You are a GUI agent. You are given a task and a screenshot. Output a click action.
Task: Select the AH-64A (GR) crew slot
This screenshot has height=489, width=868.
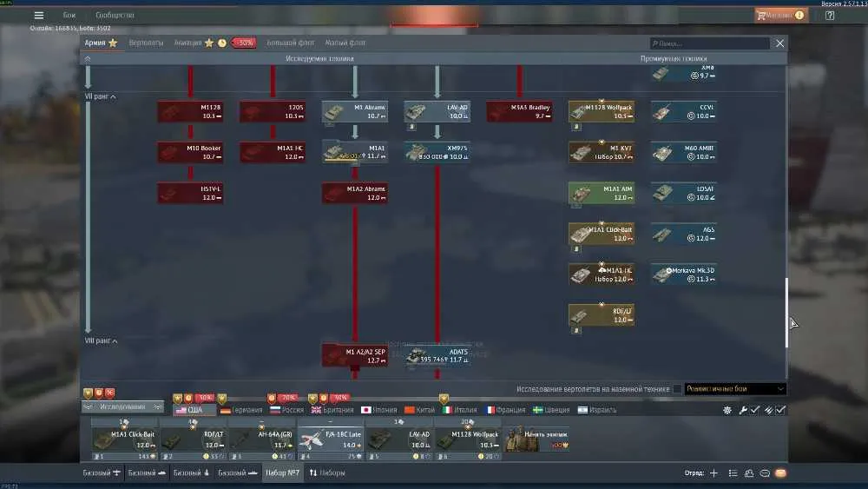pos(262,439)
